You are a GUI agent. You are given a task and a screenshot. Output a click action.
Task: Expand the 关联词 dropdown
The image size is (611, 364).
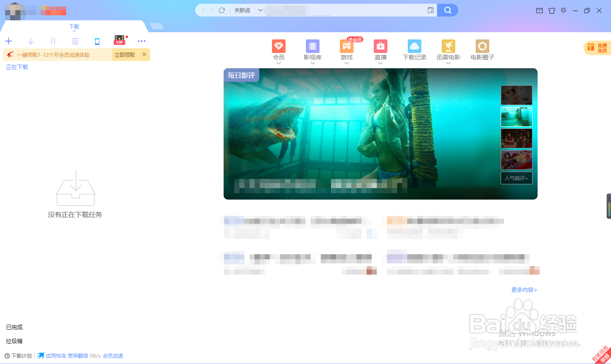click(x=260, y=10)
